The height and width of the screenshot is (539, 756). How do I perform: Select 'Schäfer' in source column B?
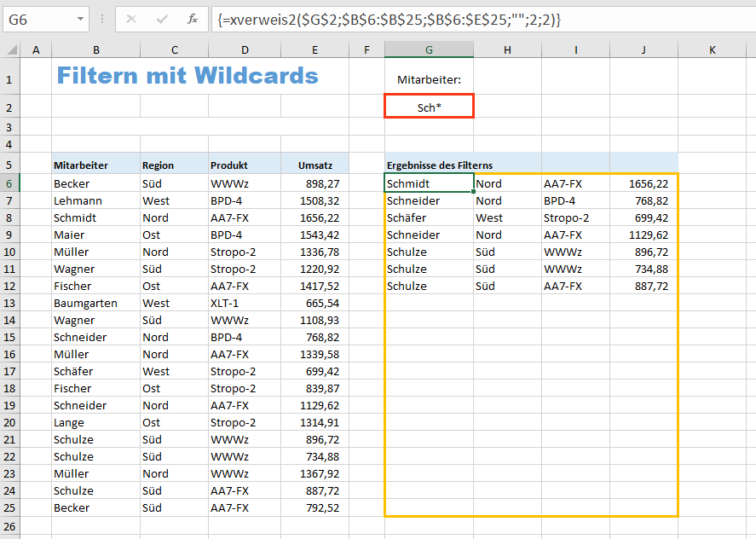click(x=96, y=372)
